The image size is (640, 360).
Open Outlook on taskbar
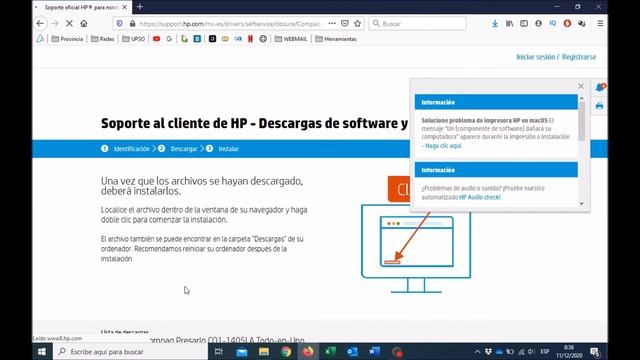[352, 351]
